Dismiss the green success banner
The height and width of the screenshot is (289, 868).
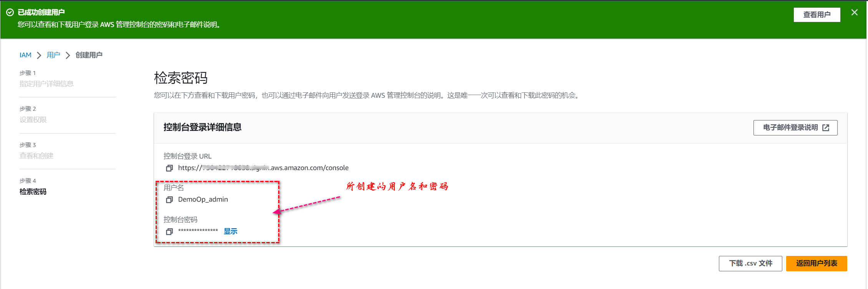(x=854, y=12)
